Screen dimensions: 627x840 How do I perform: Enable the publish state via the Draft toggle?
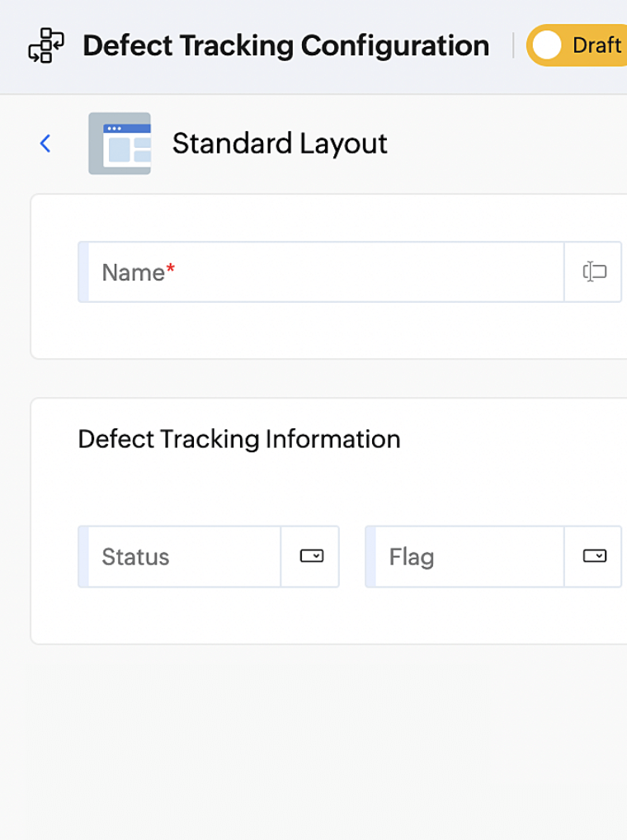click(x=548, y=45)
